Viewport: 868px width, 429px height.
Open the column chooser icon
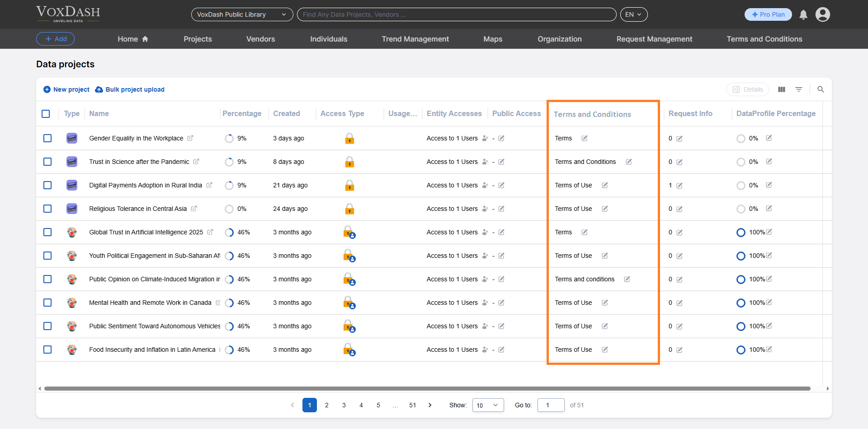click(x=782, y=89)
